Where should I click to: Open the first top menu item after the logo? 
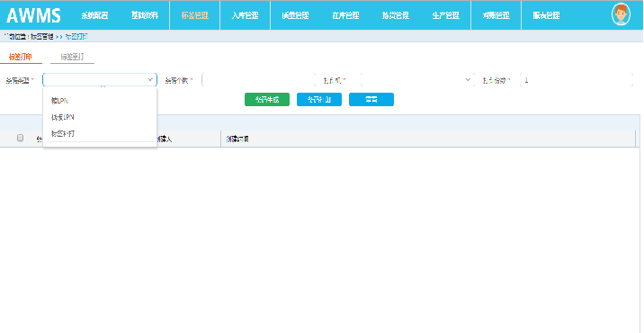(x=94, y=15)
